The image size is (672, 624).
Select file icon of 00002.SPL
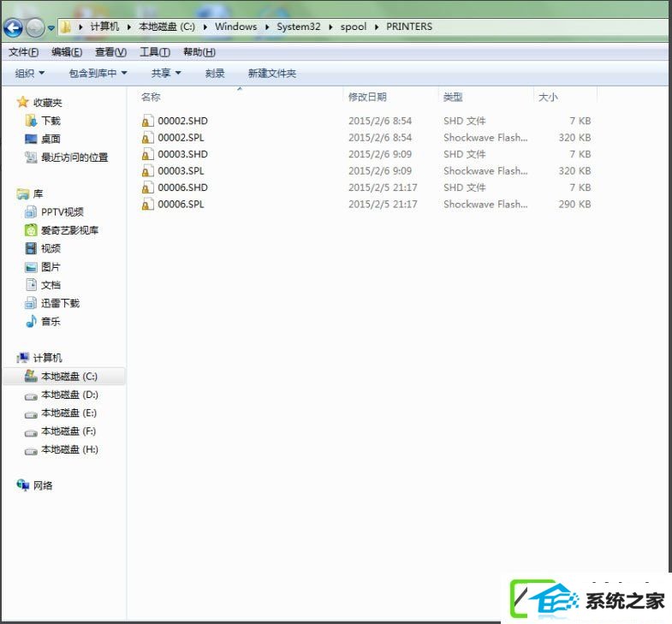coord(147,138)
